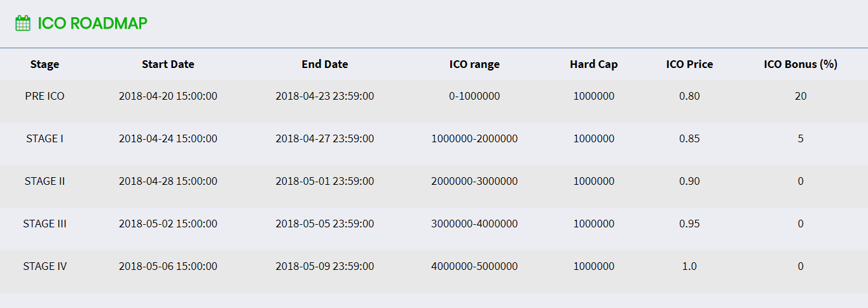Select the Start Date column header
This screenshot has height=308, width=868.
pos(168,64)
